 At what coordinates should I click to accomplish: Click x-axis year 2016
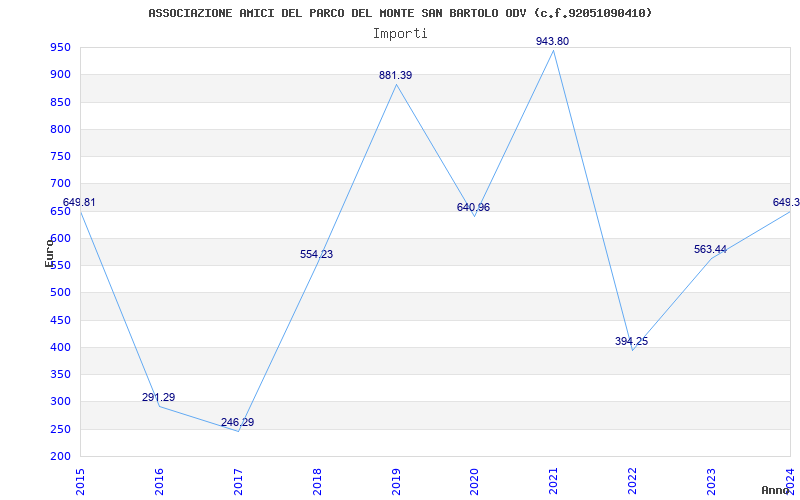[x=159, y=482]
